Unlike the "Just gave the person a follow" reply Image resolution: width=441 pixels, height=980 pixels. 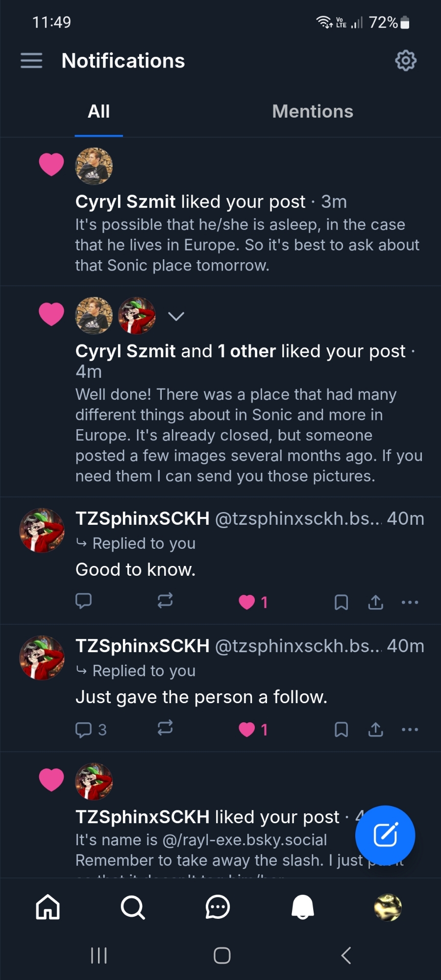coord(247,729)
